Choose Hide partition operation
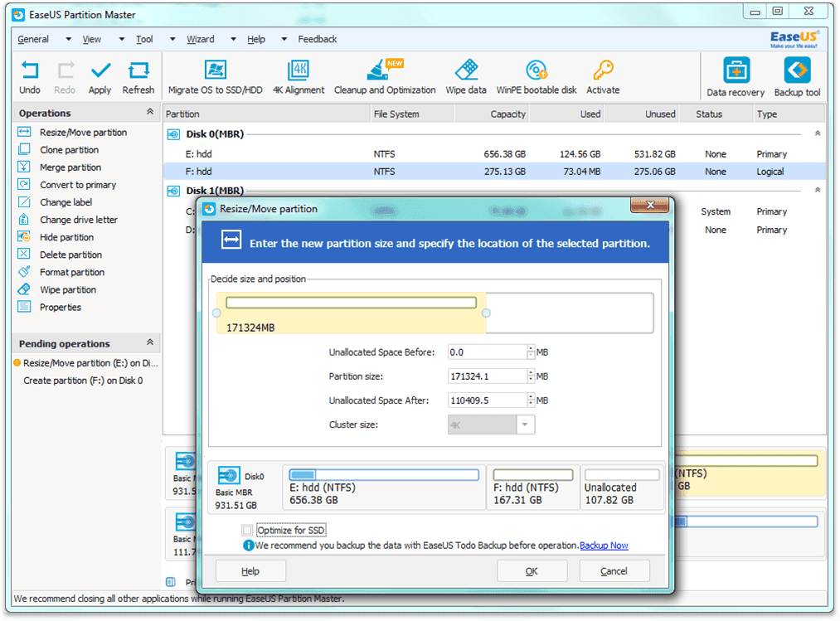The height and width of the screenshot is (621, 840). point(66,237)
